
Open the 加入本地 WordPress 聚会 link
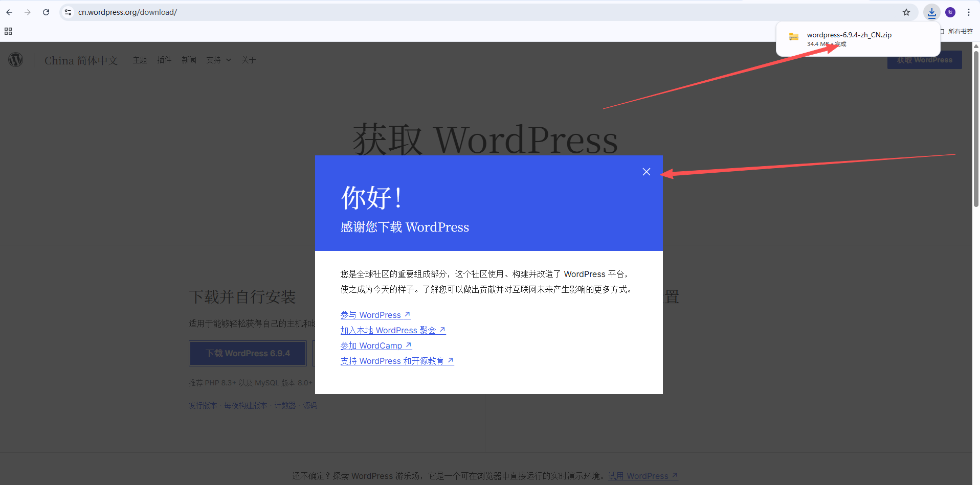393,330
